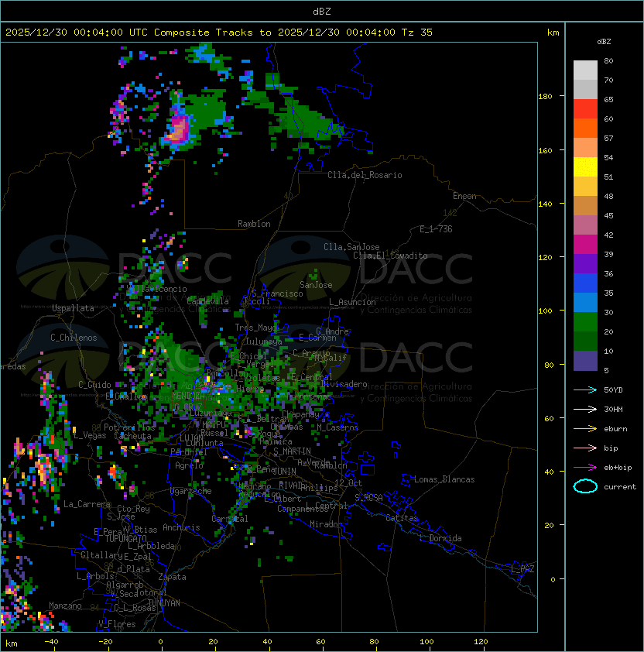Click the Clla.El_Cavadito place label
The image size is (644, 652).
point(390,256)
